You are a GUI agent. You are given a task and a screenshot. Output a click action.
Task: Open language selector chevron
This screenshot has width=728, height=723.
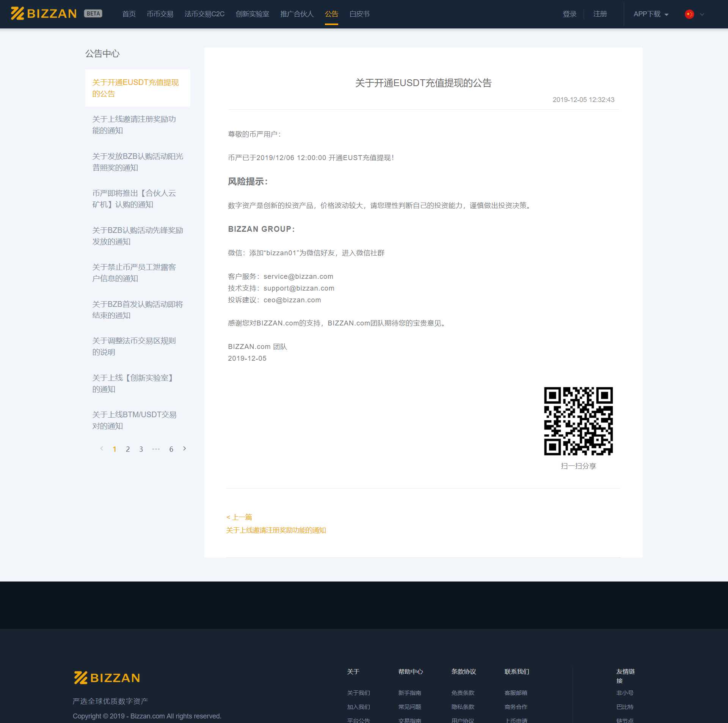click(702, 14)
